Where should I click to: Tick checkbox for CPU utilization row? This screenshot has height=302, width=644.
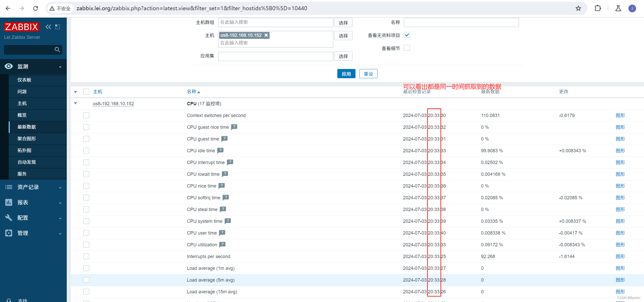pyautogui.click(x=86, y=245)
